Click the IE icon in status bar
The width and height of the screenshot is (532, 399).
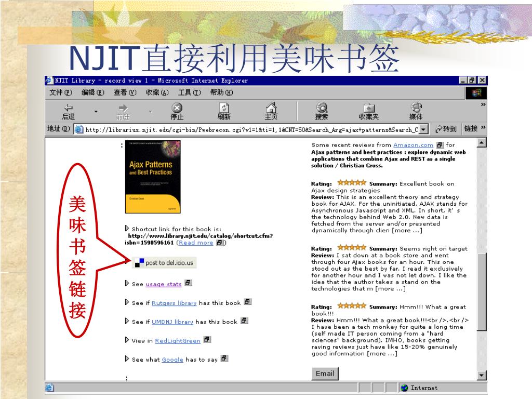(49, 388)
